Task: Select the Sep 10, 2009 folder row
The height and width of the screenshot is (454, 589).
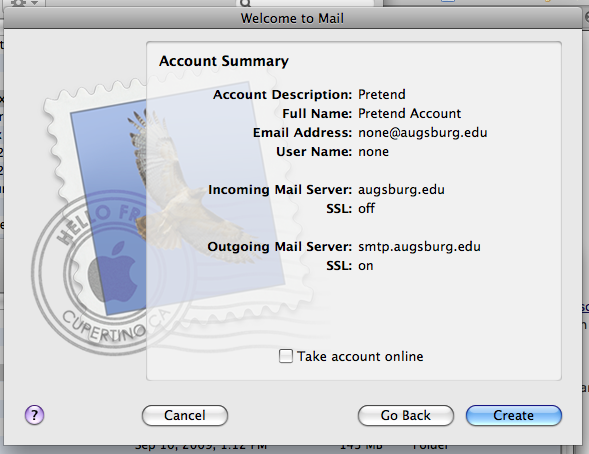Action: pos(291,448)
